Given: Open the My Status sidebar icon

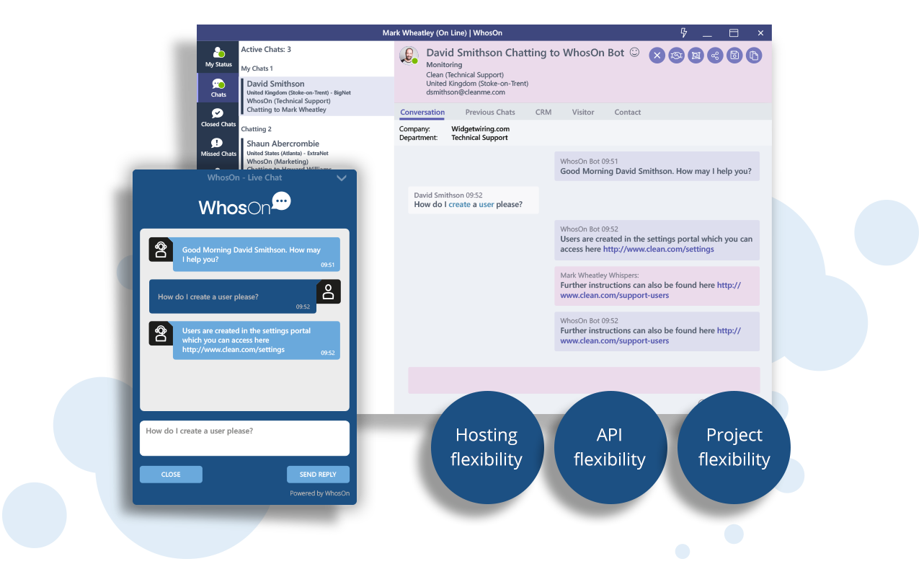Looking at the screenshot, I should point(218,57).
